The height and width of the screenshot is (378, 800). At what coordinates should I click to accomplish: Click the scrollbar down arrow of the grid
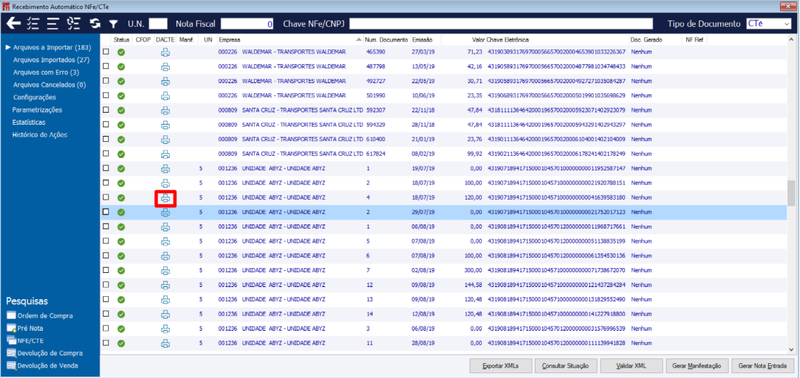point(791,350)
